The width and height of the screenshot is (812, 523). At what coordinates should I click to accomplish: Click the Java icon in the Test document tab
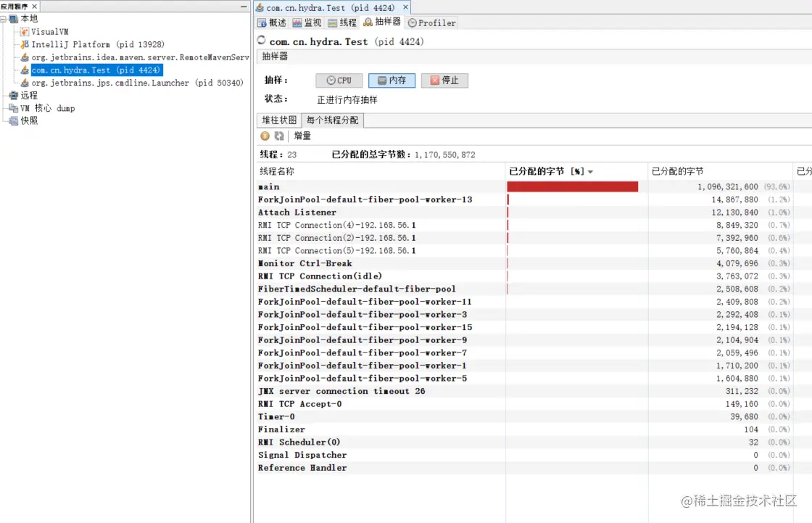[x=260, y=7]
